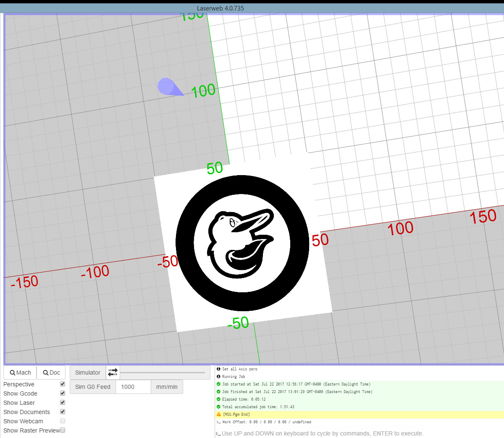Enable the Show Raster Preview checkbox

63,430
